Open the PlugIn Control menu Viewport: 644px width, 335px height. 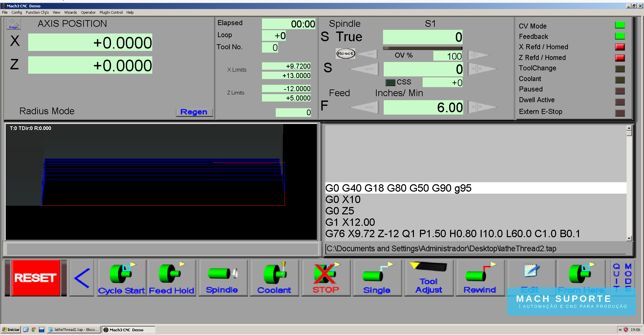click(x=111, y=12)
